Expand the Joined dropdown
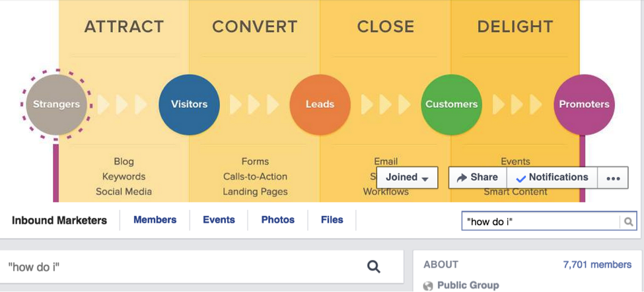 coord(407,178)
